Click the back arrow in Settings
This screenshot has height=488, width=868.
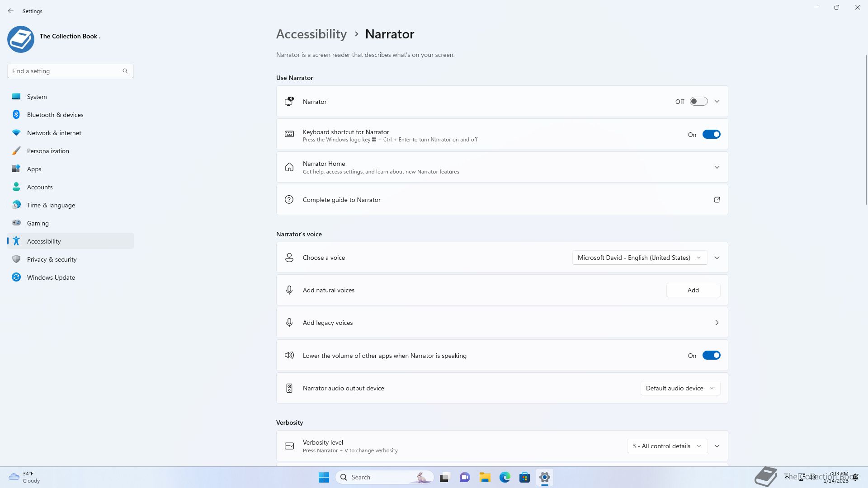11,11
